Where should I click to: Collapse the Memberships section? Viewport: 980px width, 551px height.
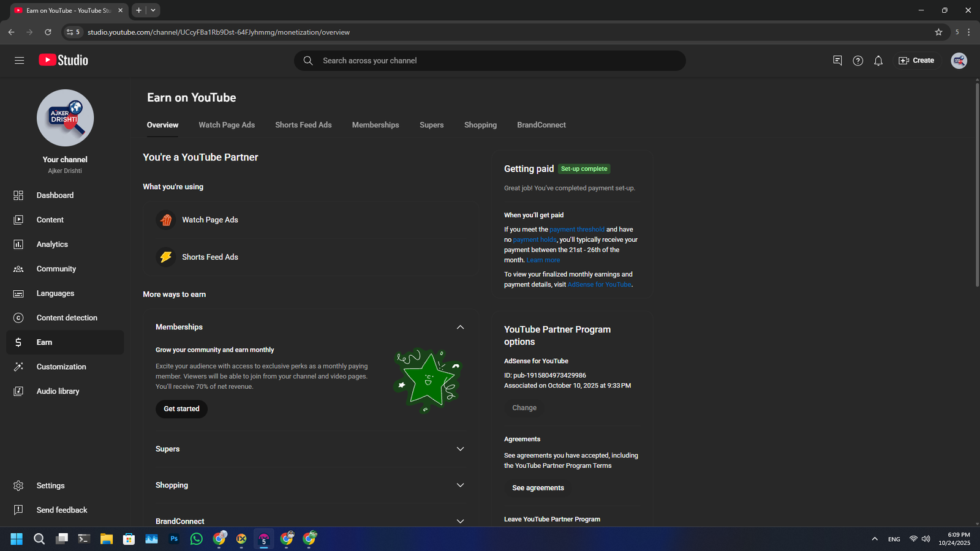[x=460, y=327]
